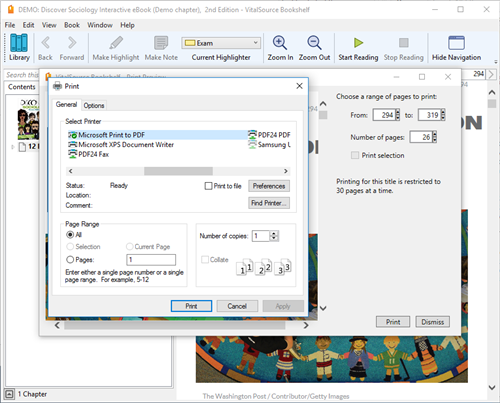
Task: Switch to the Options tab in Print dialog
Action: coord(94,105)
